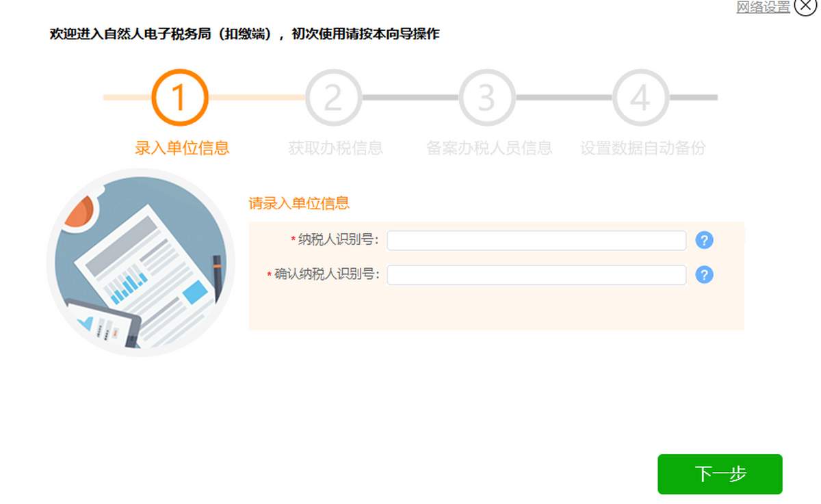Image resolution: width=821 pixels, height=504 pixels.
Task: Click the 确认纳税人识别号 field label
Action: (x=327, y=275)
